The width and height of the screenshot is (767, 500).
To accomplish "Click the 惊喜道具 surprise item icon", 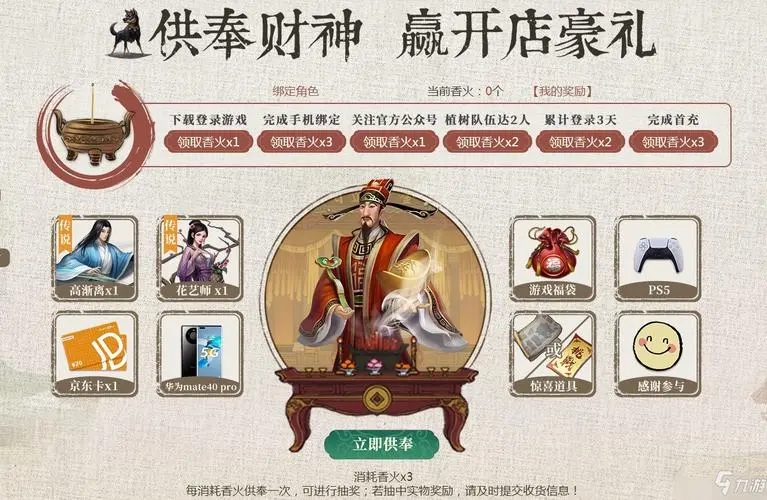I will click(x=552, y=354).
